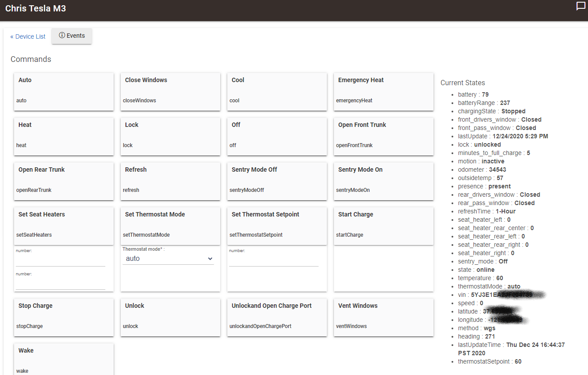This screenshot has height=375, width=588.
Task: Select the state : online entry
Action: 476,270
